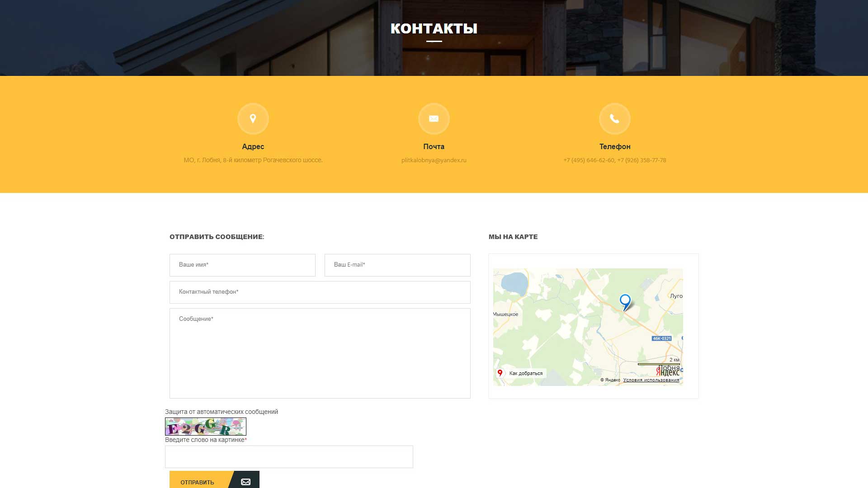Click the envelope icon above Почта

[434, 118]
